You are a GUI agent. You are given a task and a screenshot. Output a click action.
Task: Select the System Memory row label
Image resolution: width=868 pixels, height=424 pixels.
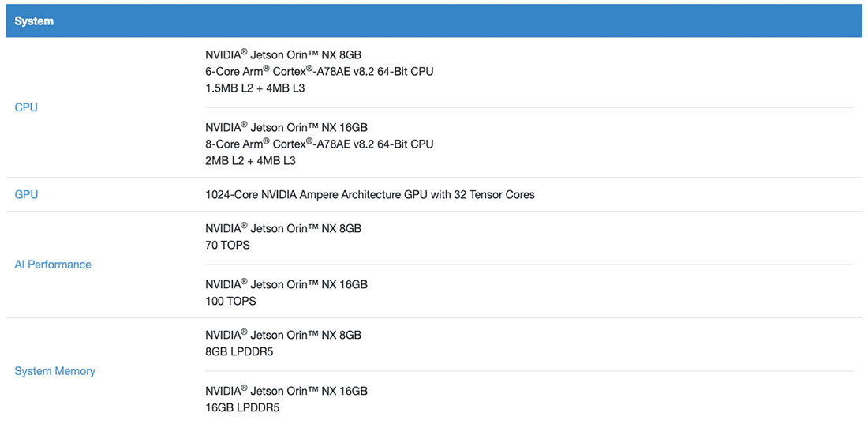point(54,371)
